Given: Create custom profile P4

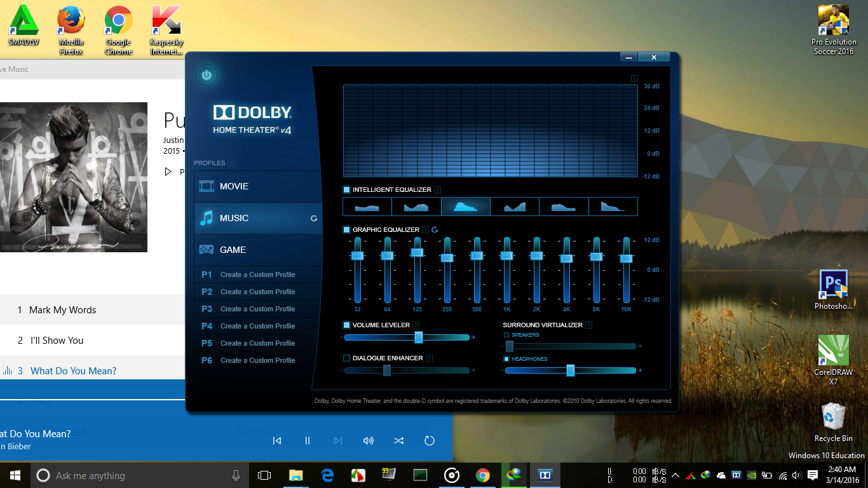Looking at the screenshot, I should [258, 326].
